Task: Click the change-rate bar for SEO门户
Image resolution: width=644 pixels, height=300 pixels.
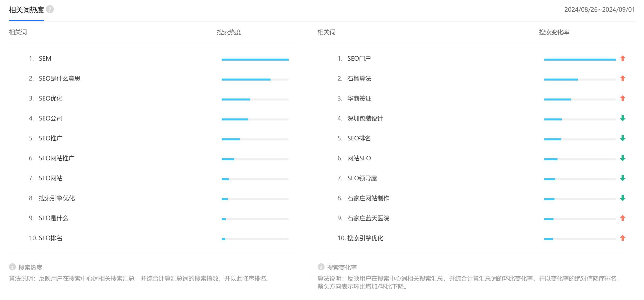Action: click(x=580, y=60)
